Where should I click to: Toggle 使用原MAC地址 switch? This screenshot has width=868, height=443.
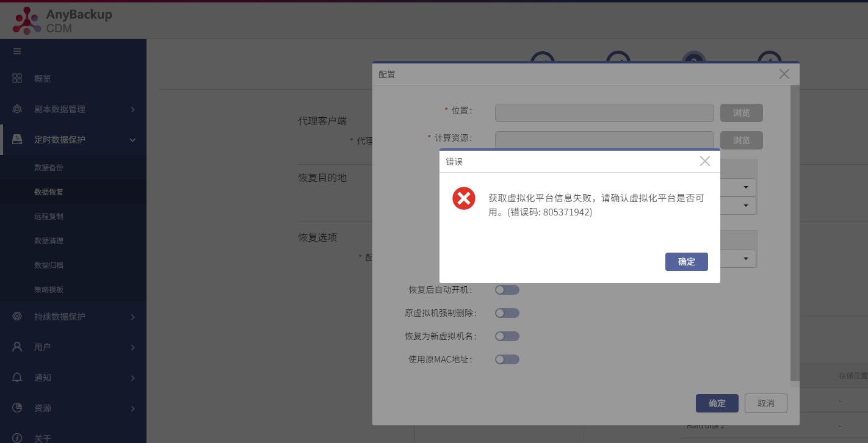click(x=507, y=359)
